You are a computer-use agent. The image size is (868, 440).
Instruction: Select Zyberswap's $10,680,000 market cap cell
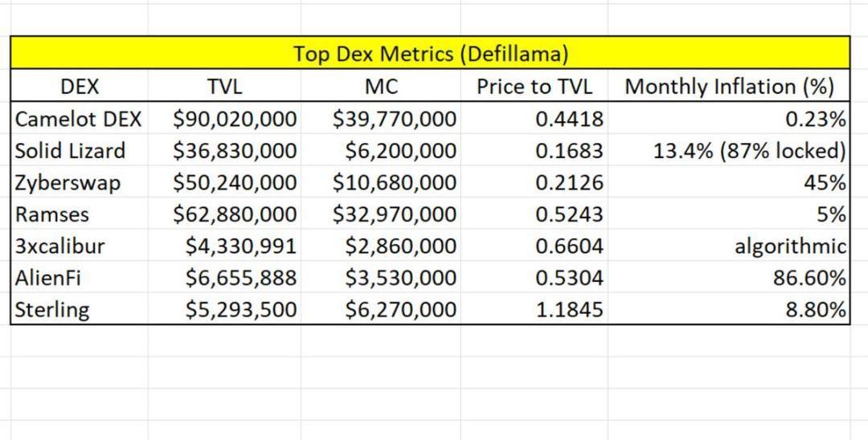tap(395, 183)
